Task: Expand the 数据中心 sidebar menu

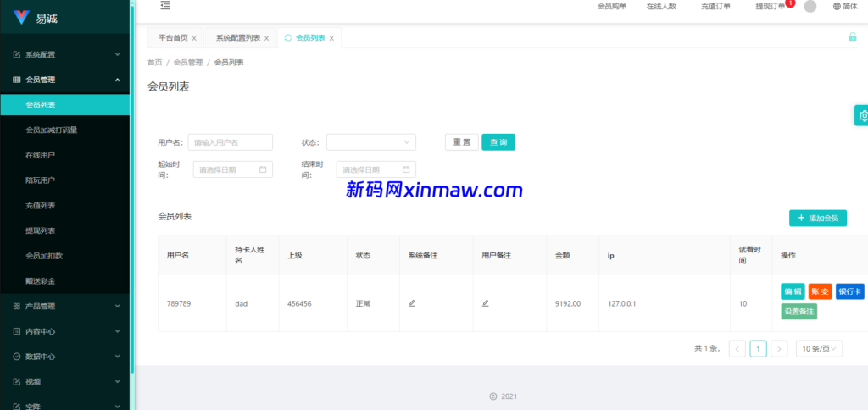Action: [64, 357]
